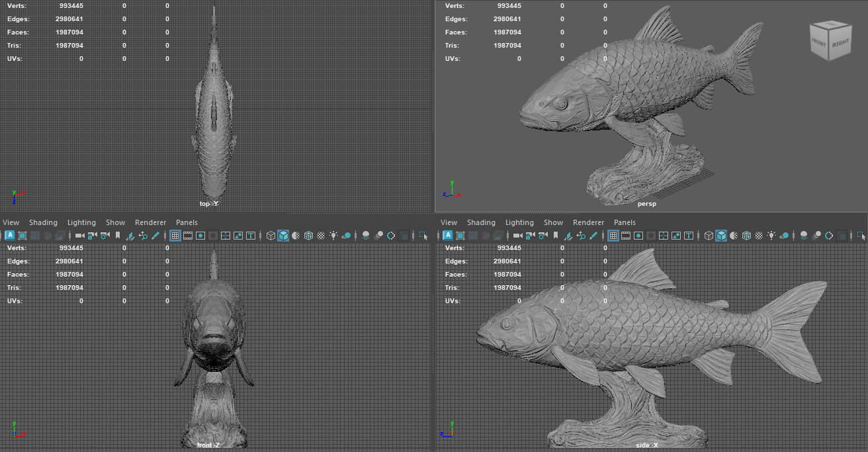
Task: Enable Wireframe on Shaded in side panel
Action: 746,235
